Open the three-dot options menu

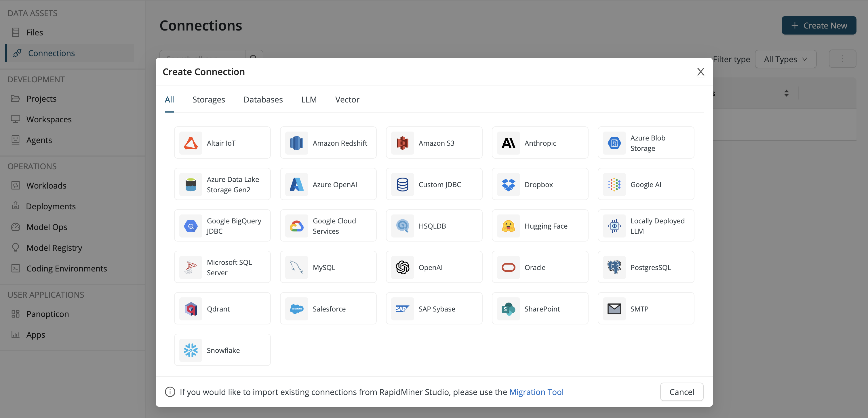click(x=842, y=59)
